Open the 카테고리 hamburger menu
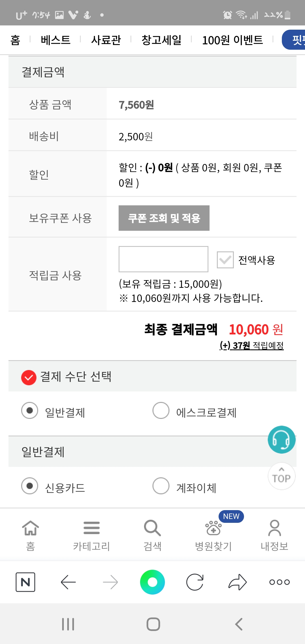This screenshot has height=644, width=305. pyautogui.click(x=91, y=528)
